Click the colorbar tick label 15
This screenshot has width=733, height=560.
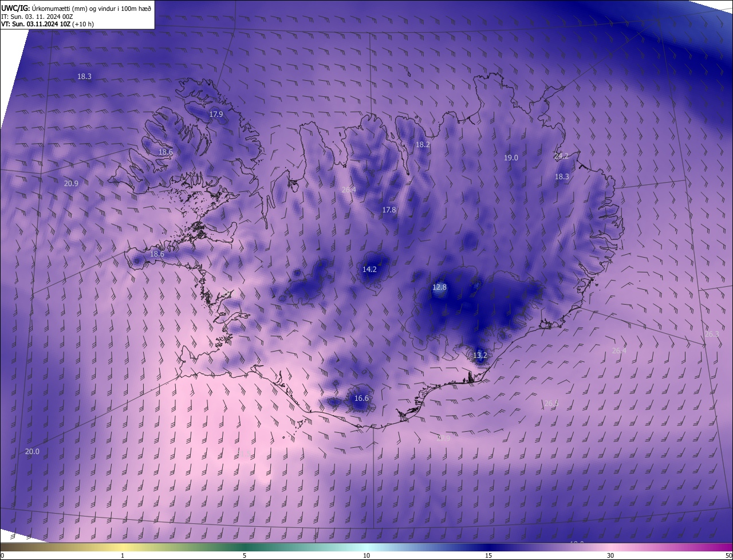click(x=488, y=555)
